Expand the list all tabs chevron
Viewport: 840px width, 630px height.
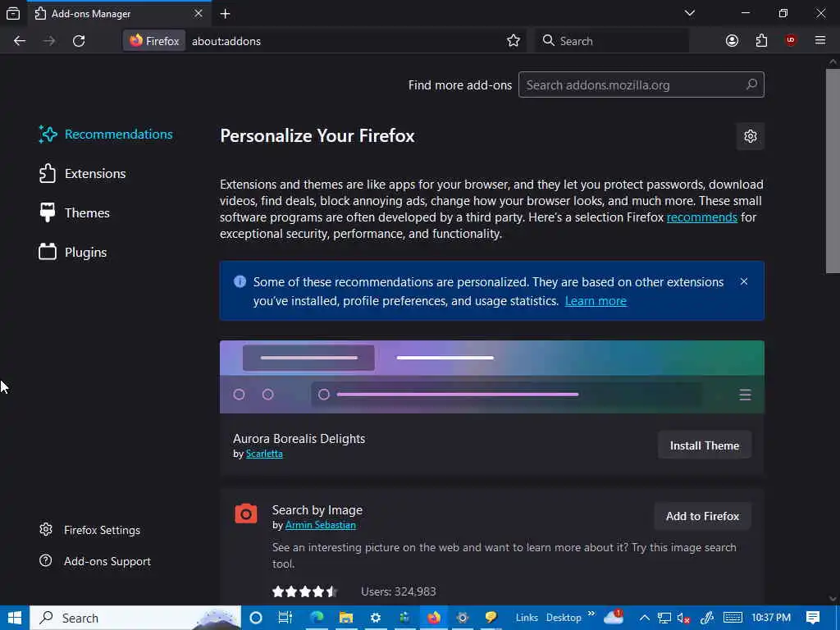[x=689, y=13]
